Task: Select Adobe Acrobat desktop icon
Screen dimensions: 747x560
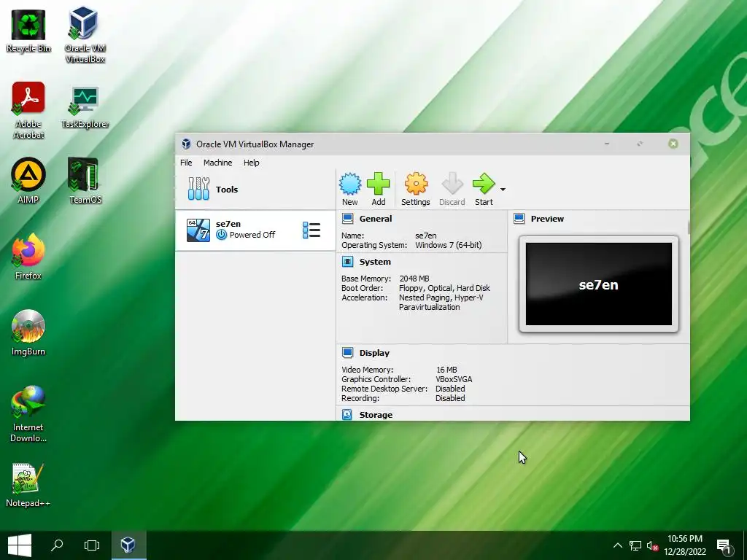Action: pyautogui.click(x=28, y=110)
